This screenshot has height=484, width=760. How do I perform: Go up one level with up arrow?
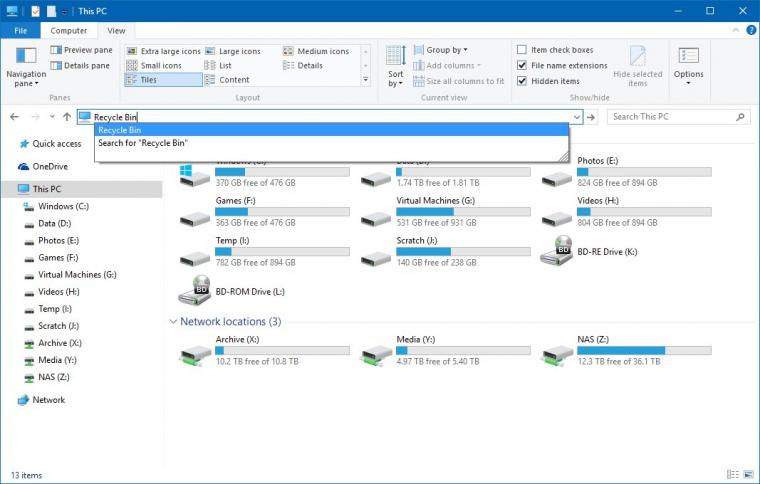coord(67,117)
